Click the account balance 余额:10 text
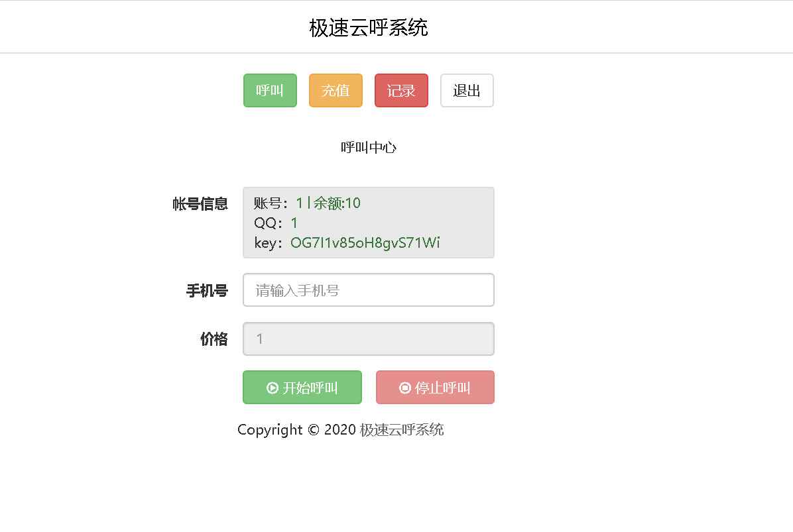 click(x=337, y=203)
